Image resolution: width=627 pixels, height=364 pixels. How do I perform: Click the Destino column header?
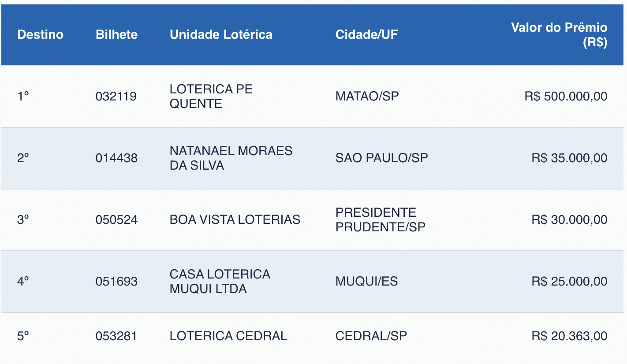(40, 35)
